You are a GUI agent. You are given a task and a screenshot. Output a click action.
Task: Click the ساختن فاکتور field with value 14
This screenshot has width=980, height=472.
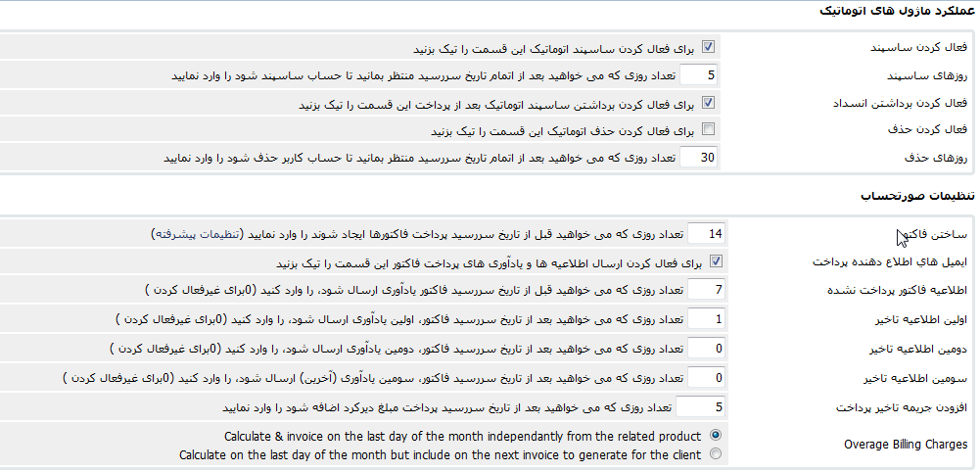pyautogui.click(x=706, y=234)
